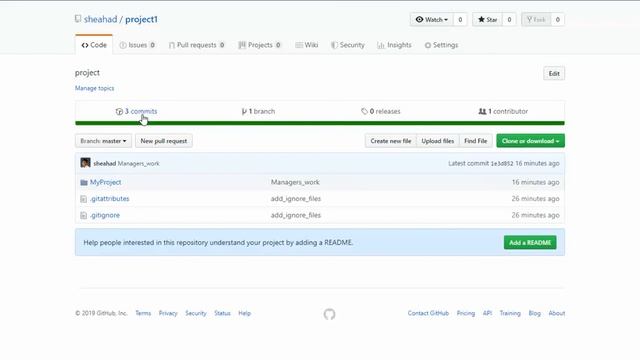The width and height of the screenshot is (640, 360).
Task: Open the Insights tab
Action: coord(394,45)
